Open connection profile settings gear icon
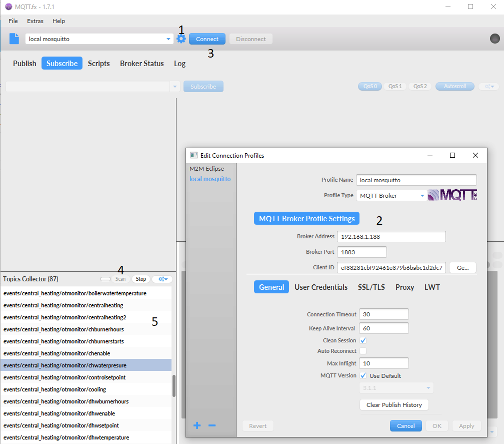Image resolution: width=504 pixels, height=444 pixels. point(181,39)
